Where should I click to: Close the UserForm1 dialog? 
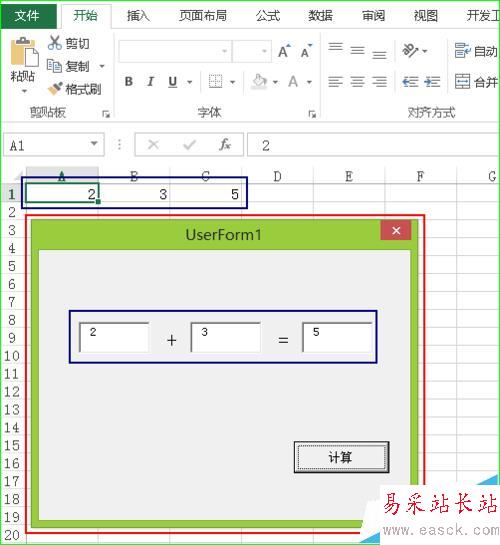396,230
